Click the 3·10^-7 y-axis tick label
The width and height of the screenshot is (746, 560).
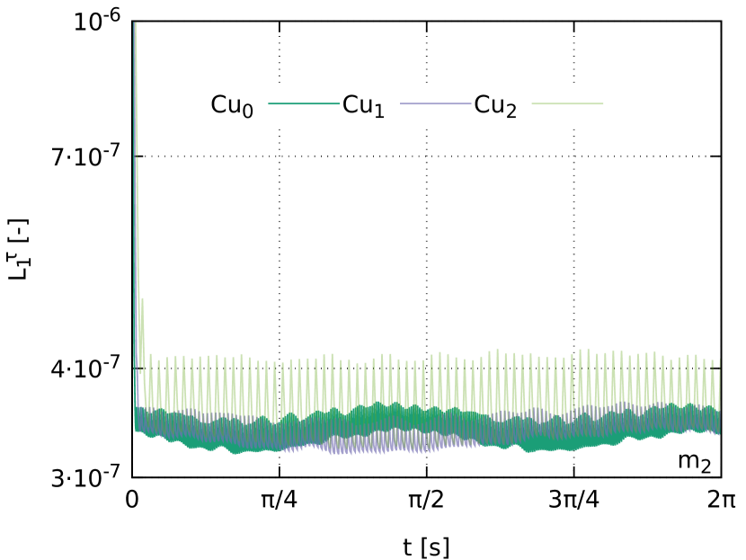pos(85,477)
